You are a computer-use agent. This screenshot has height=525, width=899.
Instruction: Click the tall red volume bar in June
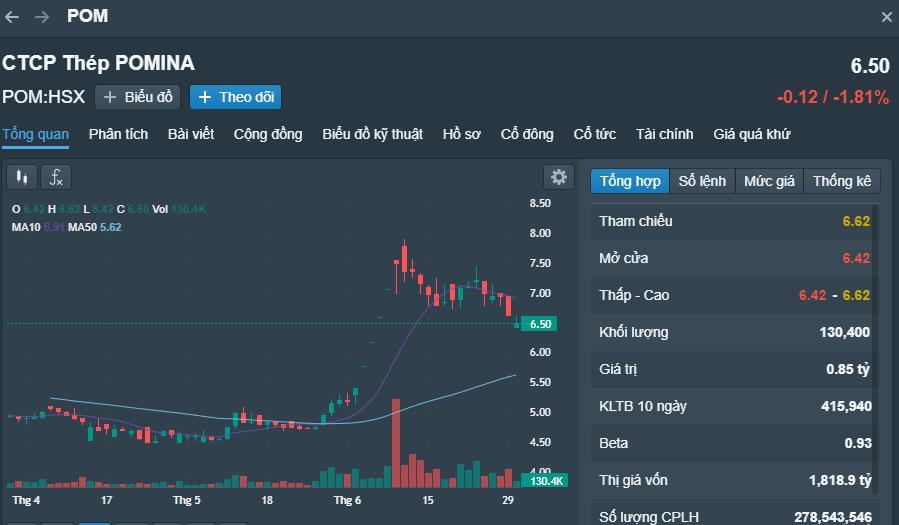(x=396, y=443)
